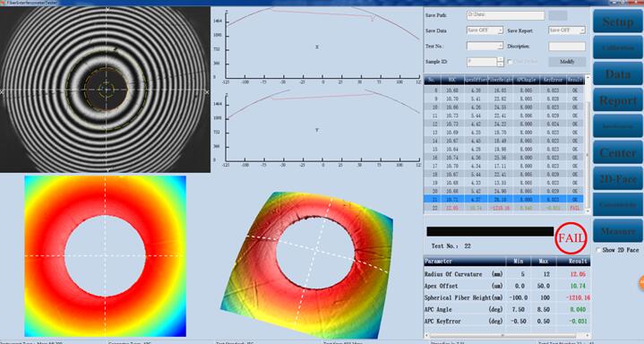Expand the Test No. dropdown
Image resolution: width=644 pixels, height=344 pixels.
tap(485, 46)
